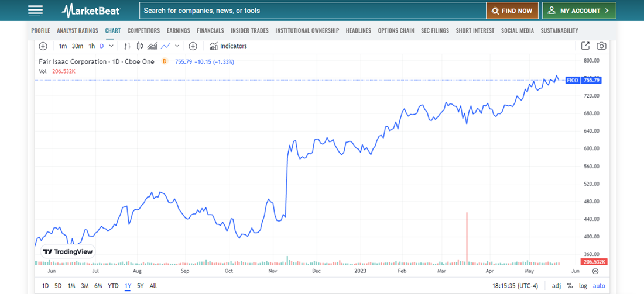Click the add symbol plus icon

(x=43, y=46)
